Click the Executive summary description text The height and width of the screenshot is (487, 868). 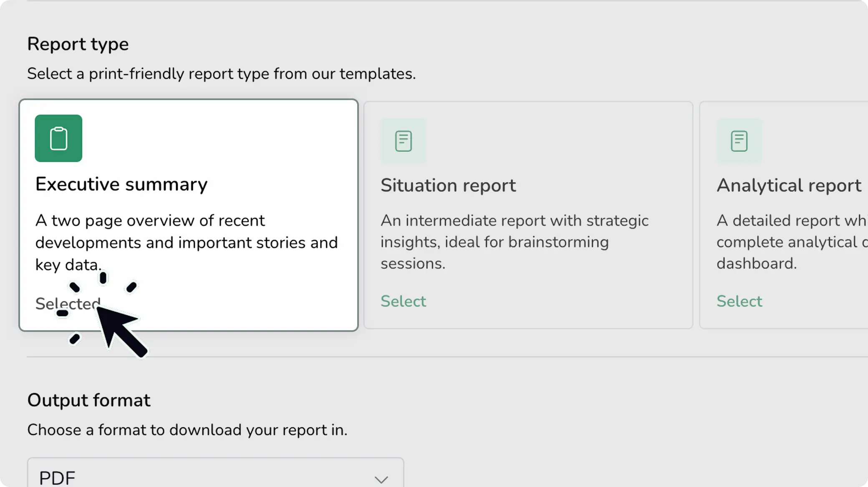click(186, 242)
